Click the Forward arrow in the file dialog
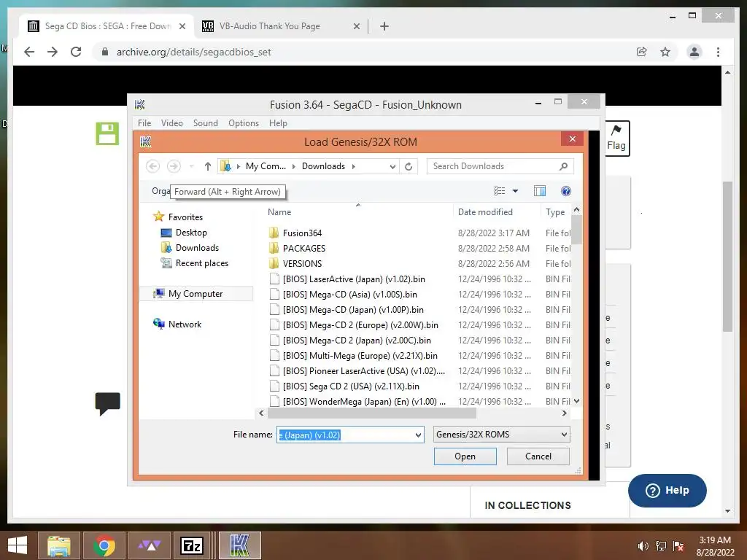Viewport: 747px width, 560px height. (174, 166)
